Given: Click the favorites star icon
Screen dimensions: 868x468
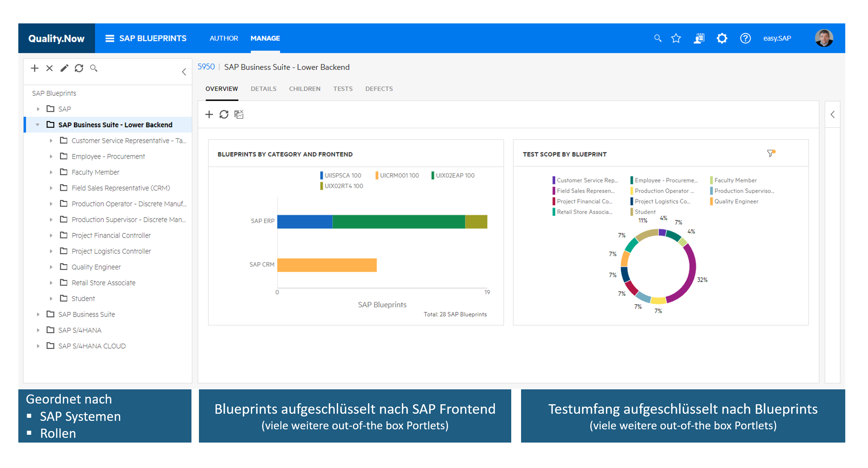Looking at the screenshot, I should tap(676, 38).
